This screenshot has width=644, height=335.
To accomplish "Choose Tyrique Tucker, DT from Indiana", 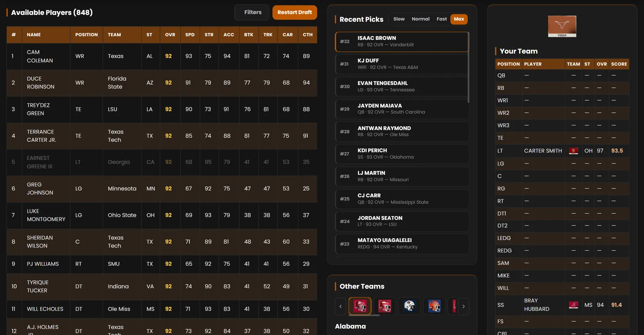I will coord(162,287).
